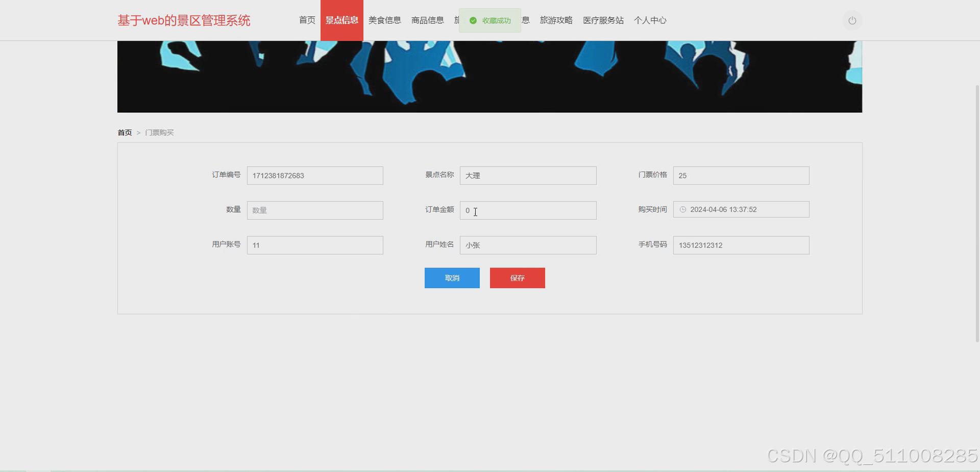Focus the 门票价格 input field
Viewport: 980px width, 472px height.
click(x=741, y=176)
